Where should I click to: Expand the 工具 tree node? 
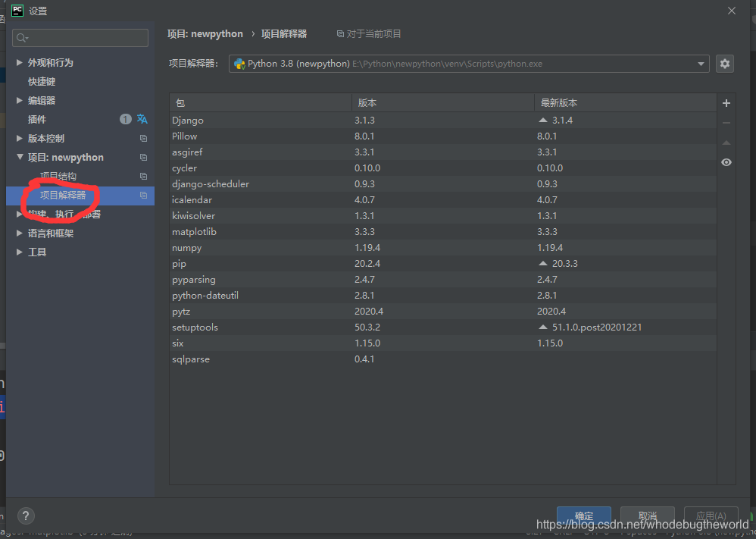pos(19,252)
